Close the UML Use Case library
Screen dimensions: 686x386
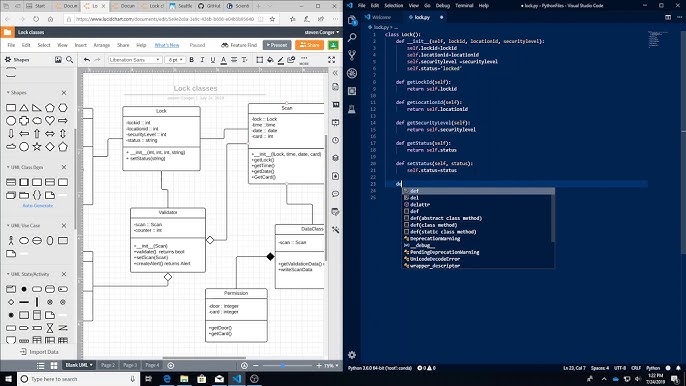click(64, 225)
